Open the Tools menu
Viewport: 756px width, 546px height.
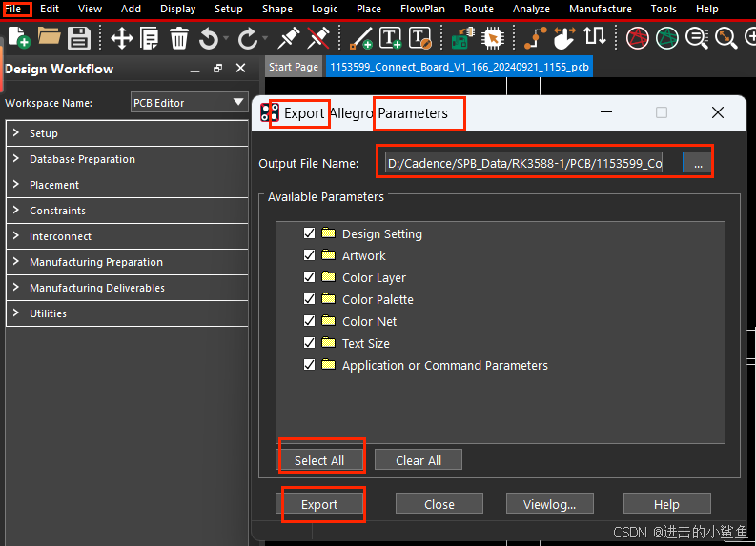click(664, 9)
